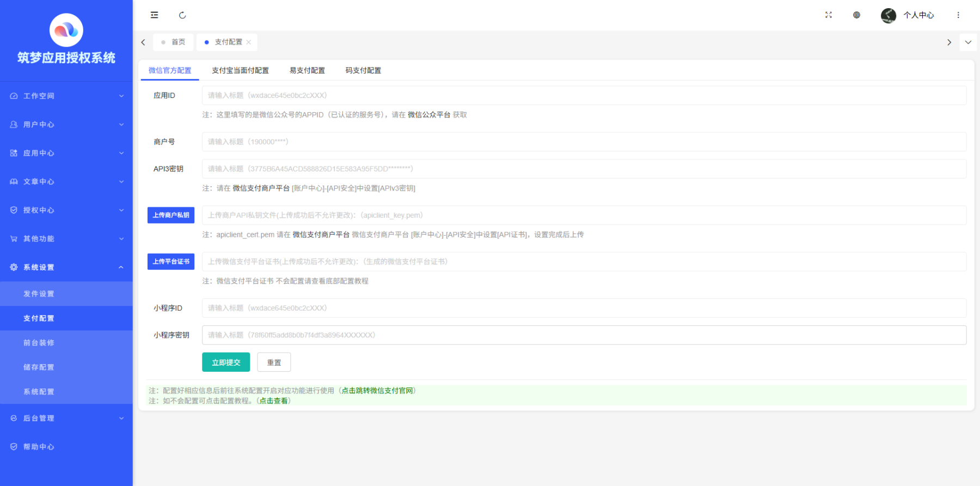Close the 支付配置 page tab
This screenshot has width=980, height=486.
pyautogui.click(x=249, y=42)
